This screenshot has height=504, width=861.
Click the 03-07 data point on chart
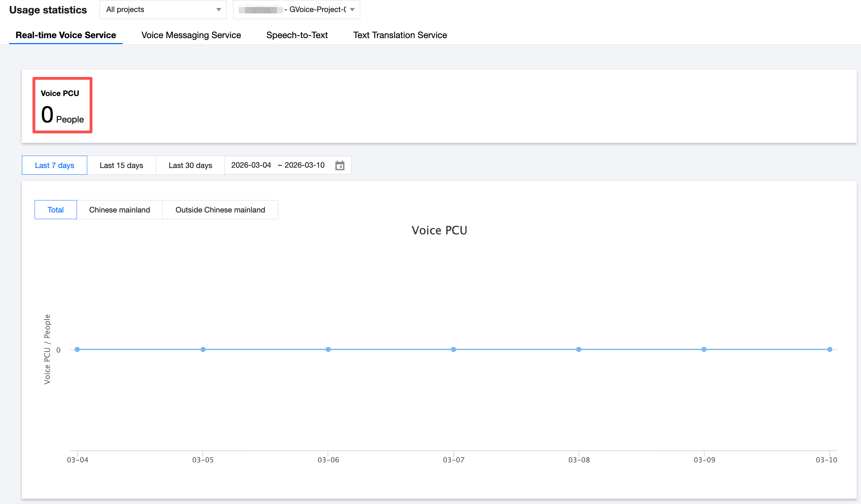point(453,349)
